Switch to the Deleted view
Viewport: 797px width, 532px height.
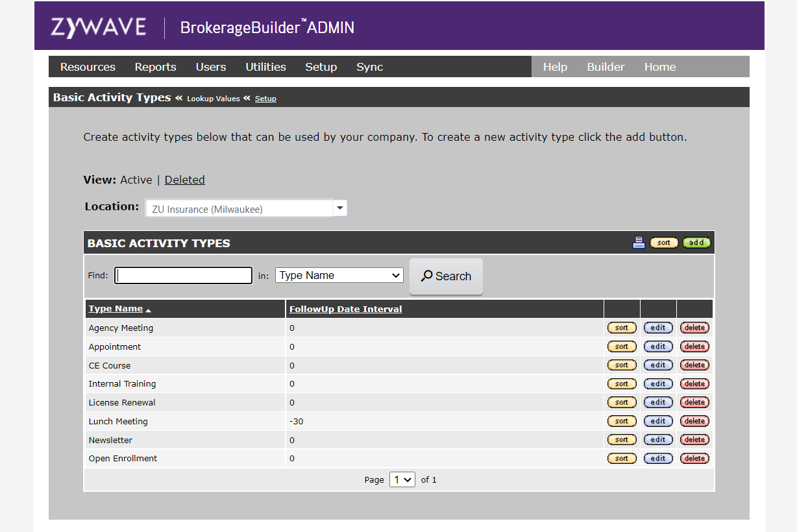coord(184,179)
